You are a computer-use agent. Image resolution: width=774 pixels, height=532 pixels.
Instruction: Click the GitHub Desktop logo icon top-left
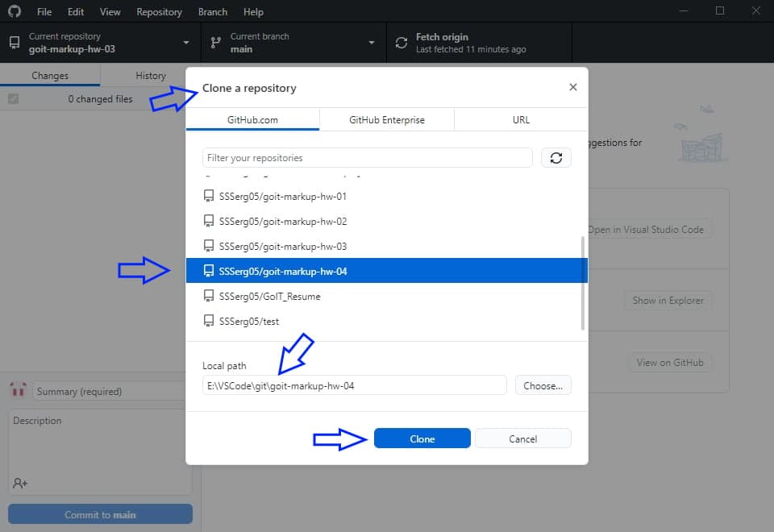pyautogui.click(x=14, y=11)
